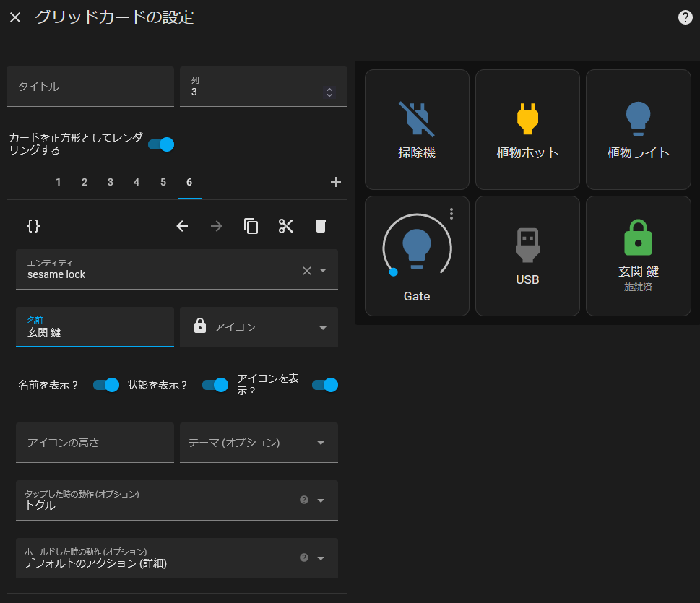This screenshot has height=603, width=700.
Task: Click into the アイコンの高さ input field
Action: coord(95,443)
